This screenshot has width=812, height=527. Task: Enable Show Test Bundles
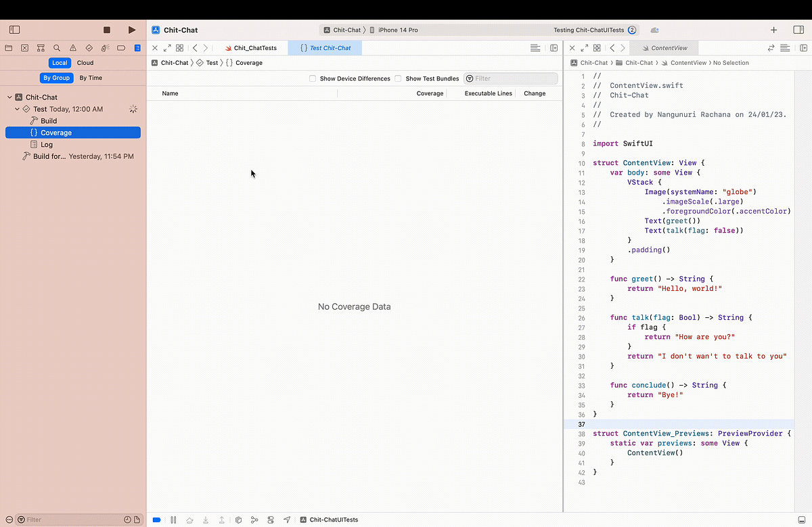click(398, 78)
